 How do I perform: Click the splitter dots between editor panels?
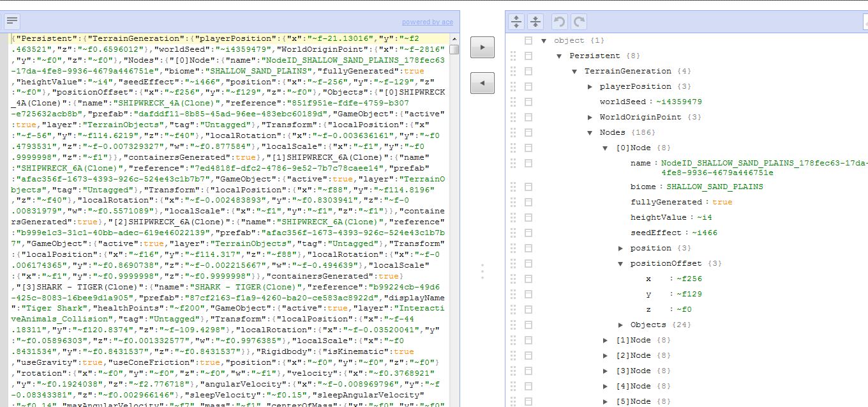pyautogui.click(x=483, y=272)
